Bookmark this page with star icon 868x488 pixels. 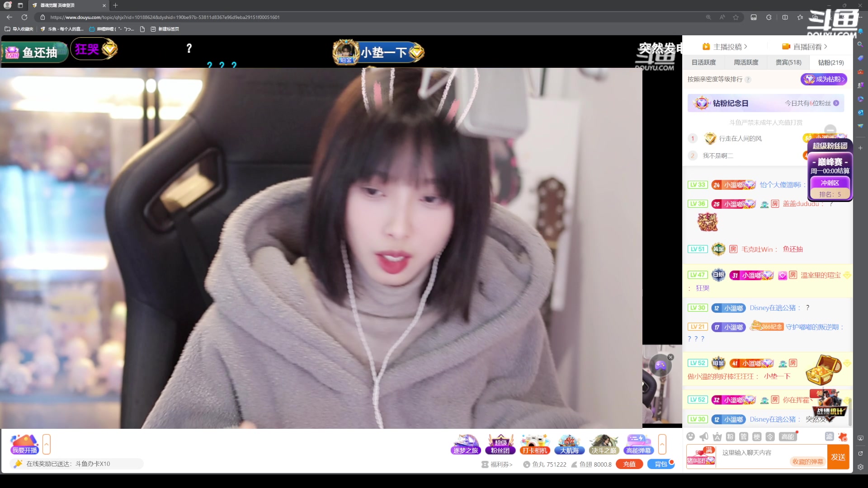(736, 17)
